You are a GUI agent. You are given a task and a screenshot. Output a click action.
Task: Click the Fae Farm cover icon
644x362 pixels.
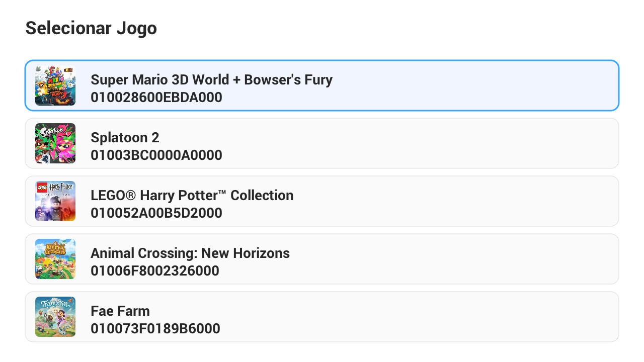tap(55, 317)
